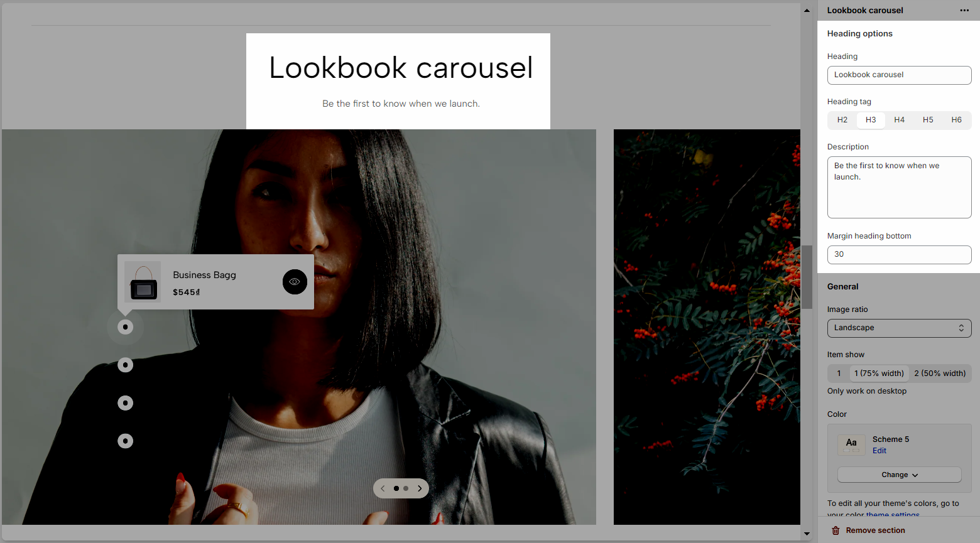Select heading tag H3
The height and width of the screenshot is (543, 980).
point(871,120)
